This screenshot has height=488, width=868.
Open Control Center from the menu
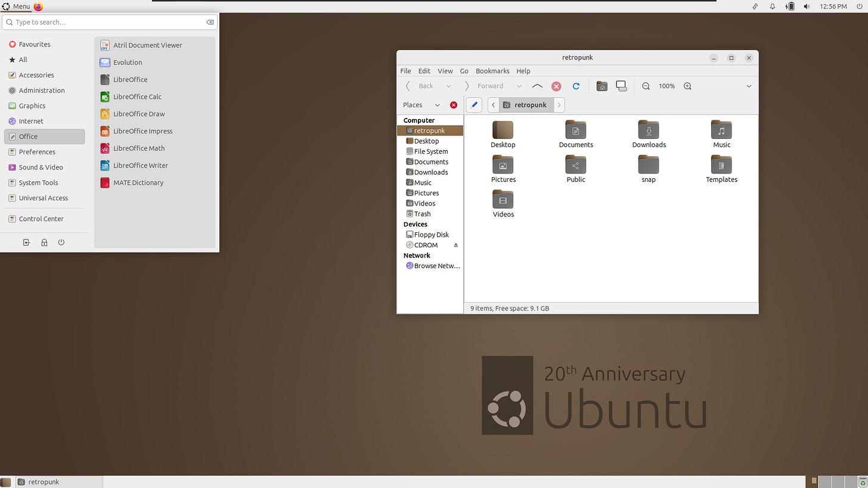tap(45, 219)
